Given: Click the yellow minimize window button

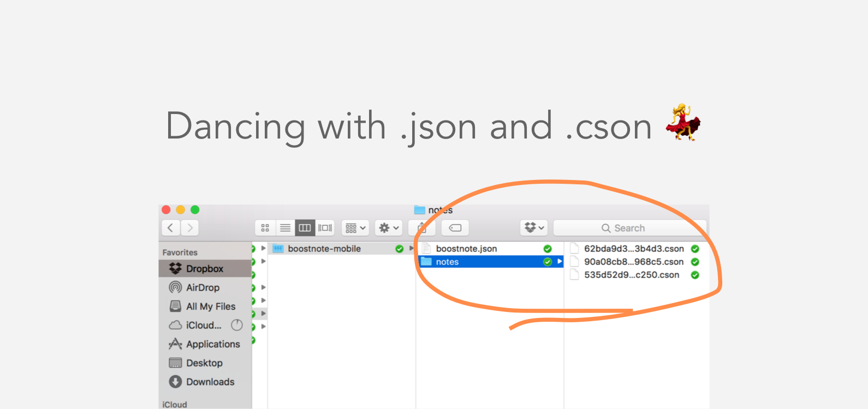Looking at the screenshot, I should tap(181, 210).
